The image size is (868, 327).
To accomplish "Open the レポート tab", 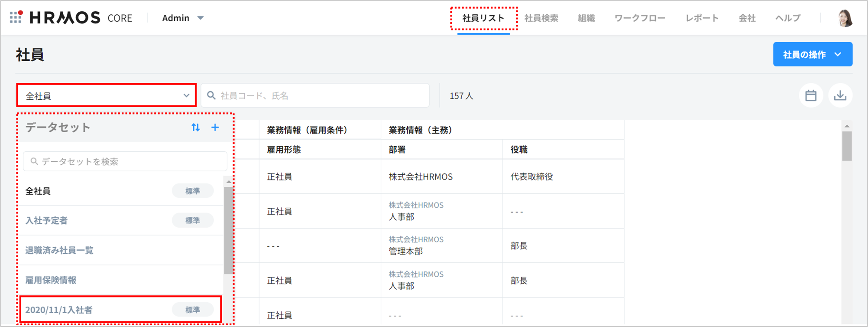I will 702,18.
